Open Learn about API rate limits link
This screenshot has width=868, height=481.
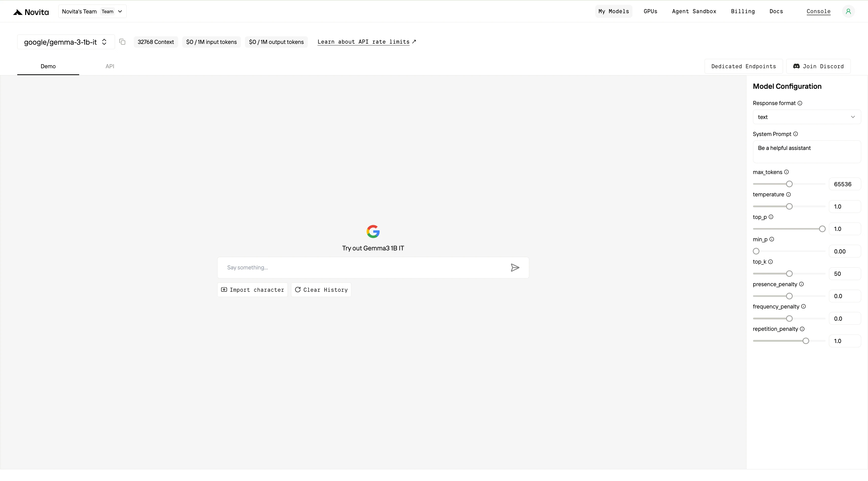coord(366,42)
